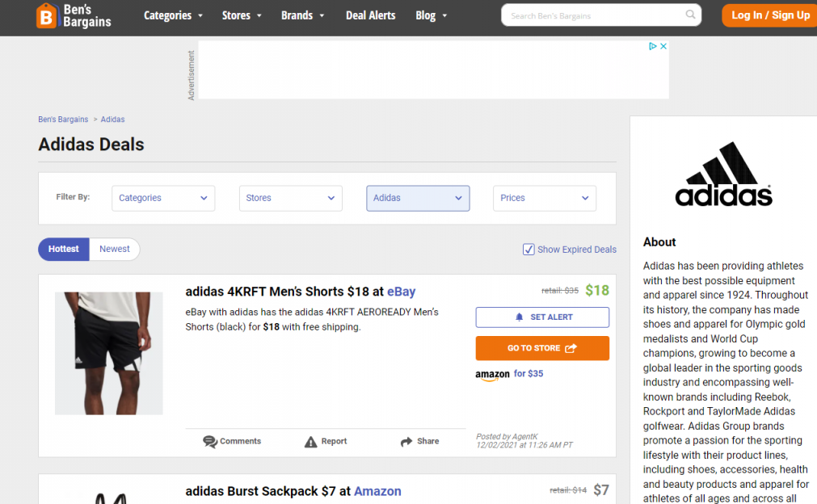Switch to Newest deals sorting

tap(115, 250)
